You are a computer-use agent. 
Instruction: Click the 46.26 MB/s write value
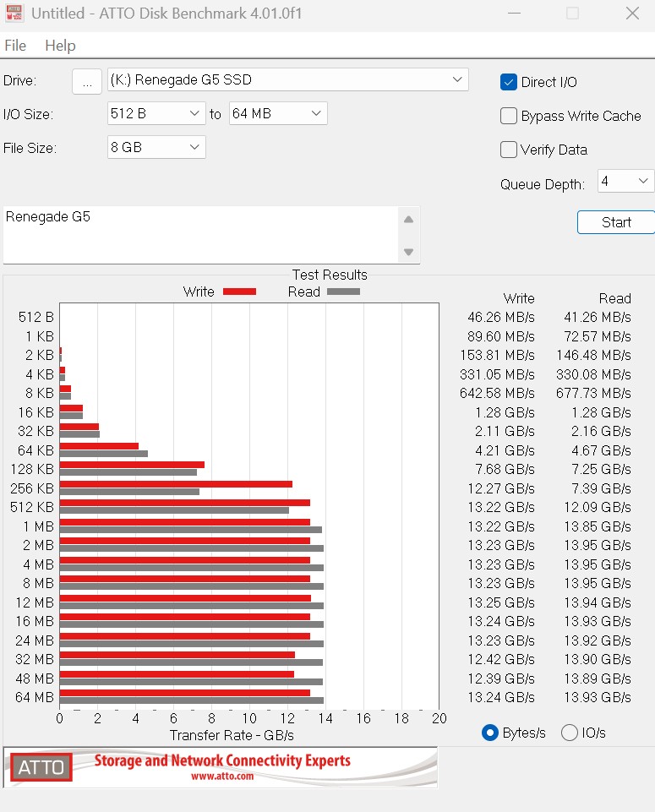(x=500, y=317)
